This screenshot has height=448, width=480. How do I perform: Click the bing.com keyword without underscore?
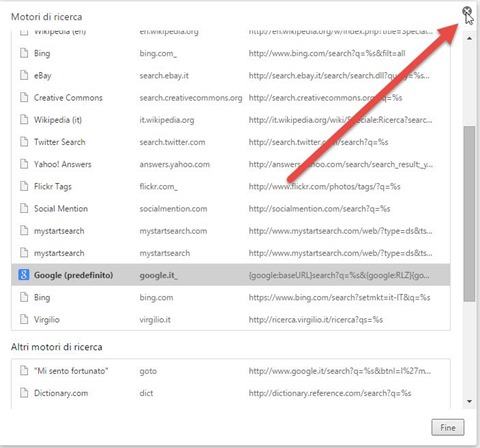[x=156, y=298]
